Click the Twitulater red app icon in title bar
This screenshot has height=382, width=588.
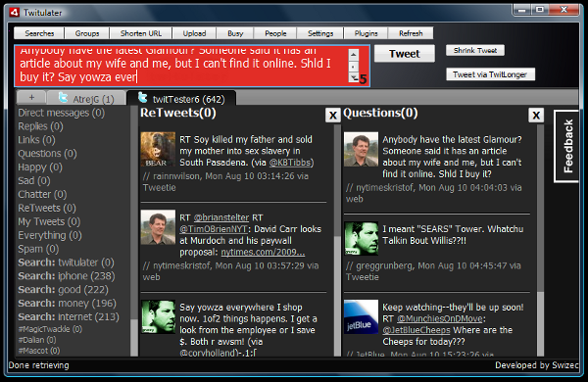[x=15, y=13]
